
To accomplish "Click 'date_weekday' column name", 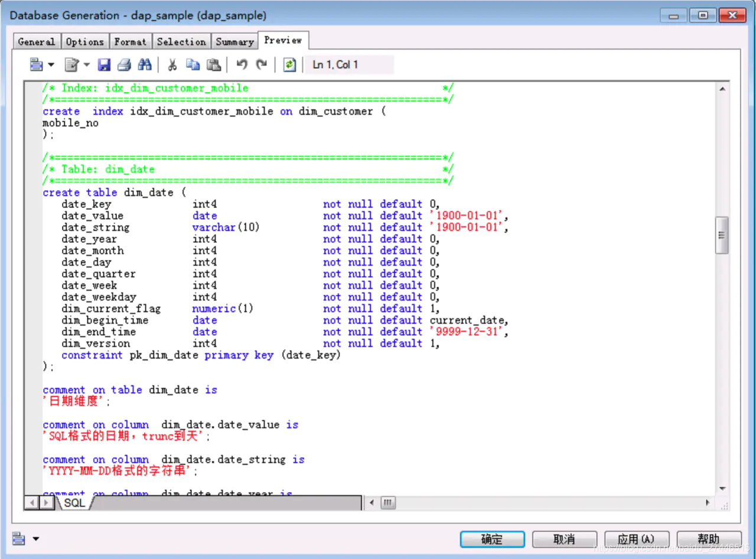I will coord(99,297).
